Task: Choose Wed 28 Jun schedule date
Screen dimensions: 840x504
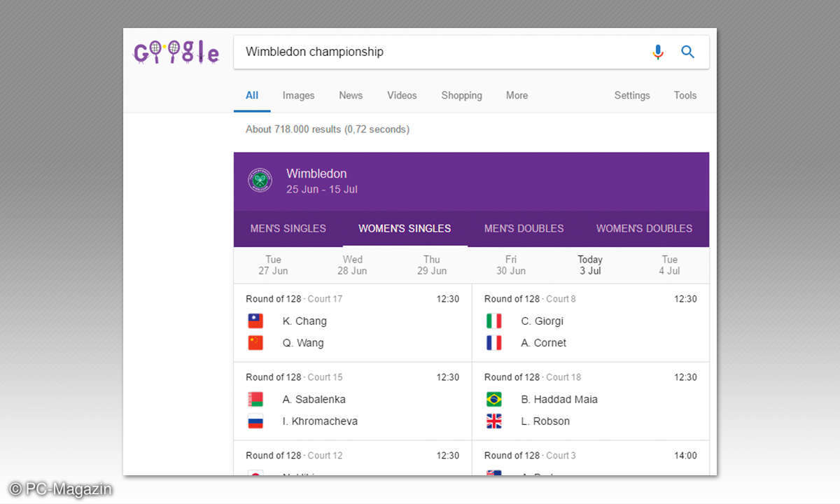Action: pyautogui.click(x=352, y=265)
